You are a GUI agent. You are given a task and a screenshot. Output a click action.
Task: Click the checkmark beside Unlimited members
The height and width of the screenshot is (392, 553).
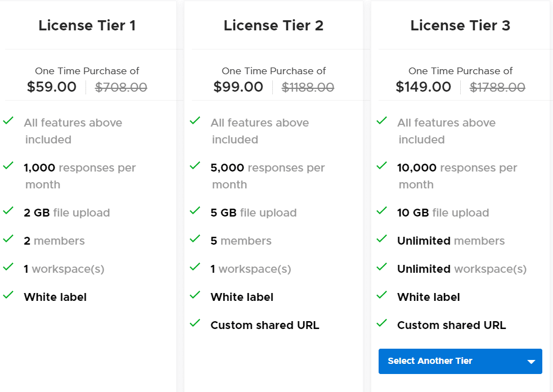382,240
